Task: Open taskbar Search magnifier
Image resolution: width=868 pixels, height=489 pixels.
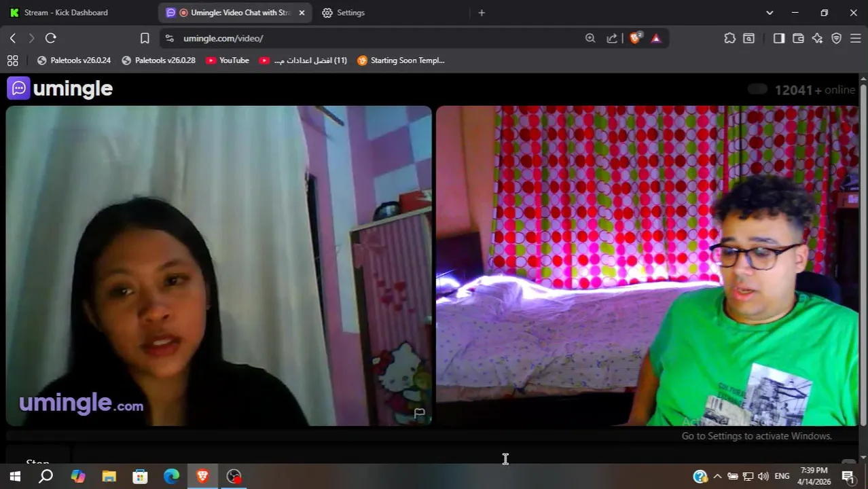Action: point(46,476)
